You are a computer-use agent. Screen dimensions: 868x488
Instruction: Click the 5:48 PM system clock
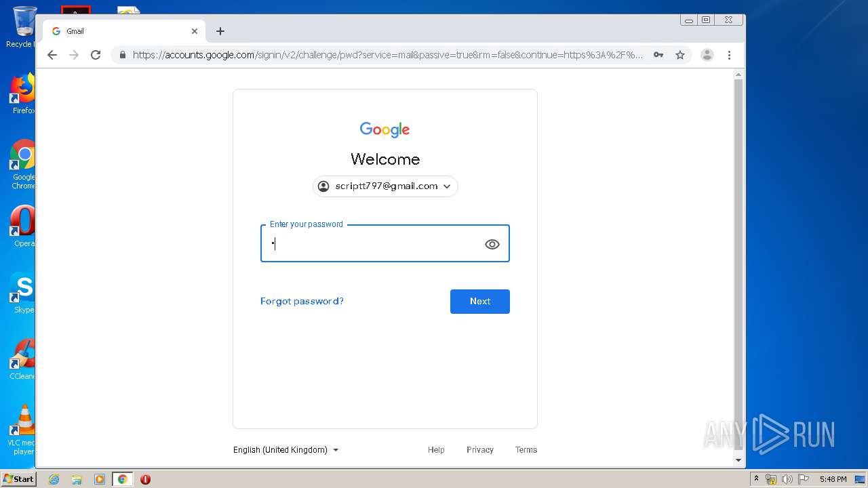click(833, 479)
